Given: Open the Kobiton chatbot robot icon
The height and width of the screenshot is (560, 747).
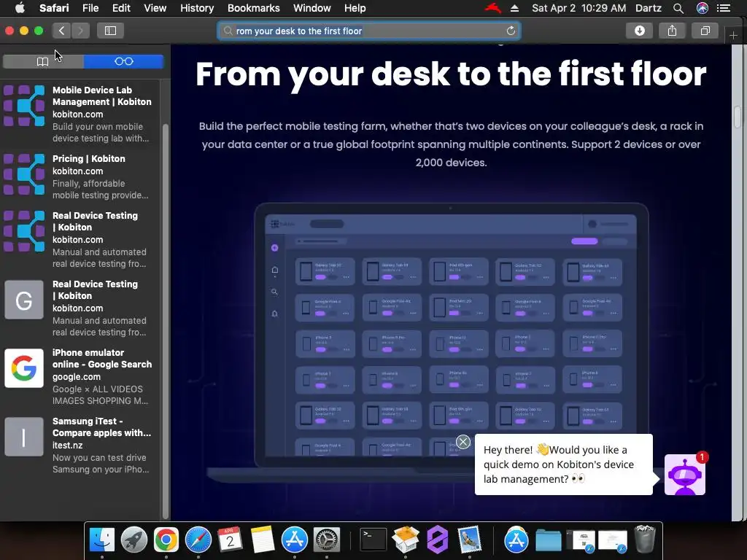Looking at the screenshot, I should [684, 475].
